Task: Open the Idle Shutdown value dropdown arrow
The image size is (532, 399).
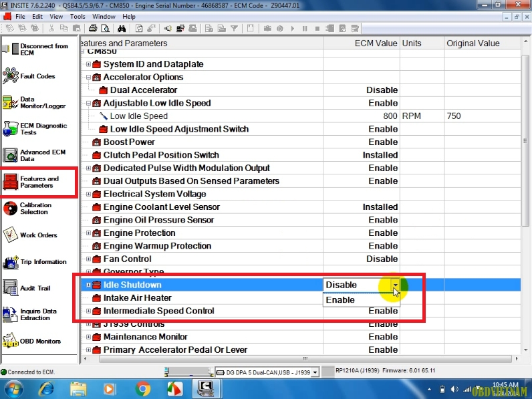Action: [395, 285]
